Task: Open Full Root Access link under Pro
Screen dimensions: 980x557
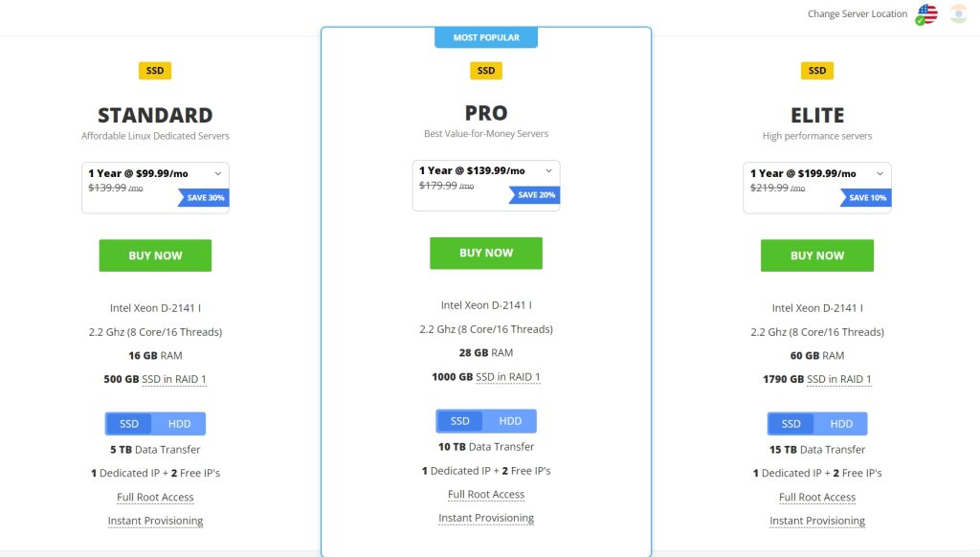Action: pyautogui.click(x=486, y=495)
